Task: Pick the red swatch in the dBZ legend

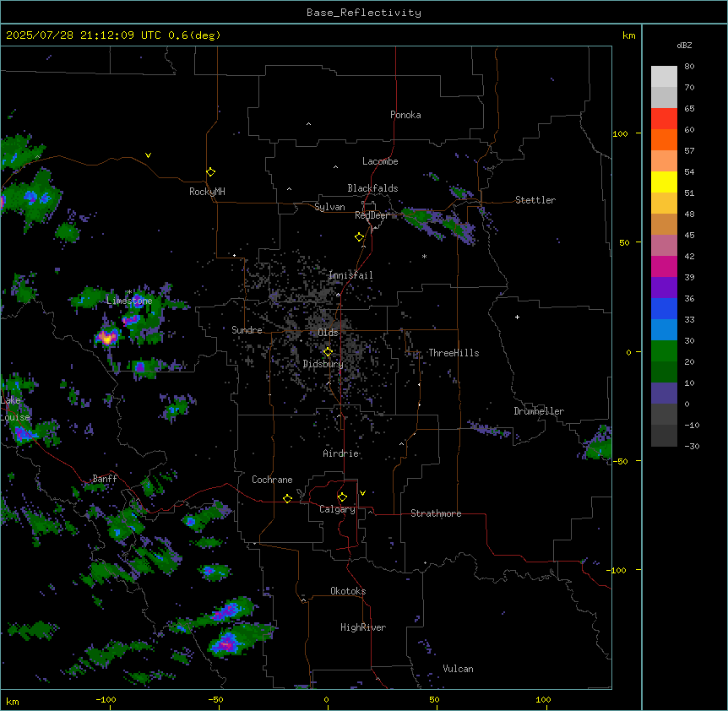Action: click(x=664, y=119)
